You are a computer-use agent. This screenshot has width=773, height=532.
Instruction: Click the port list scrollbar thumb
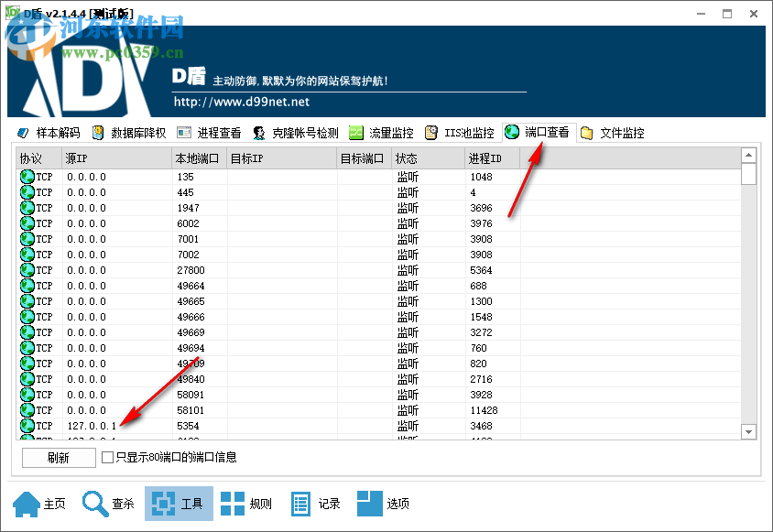coord(748,174)
